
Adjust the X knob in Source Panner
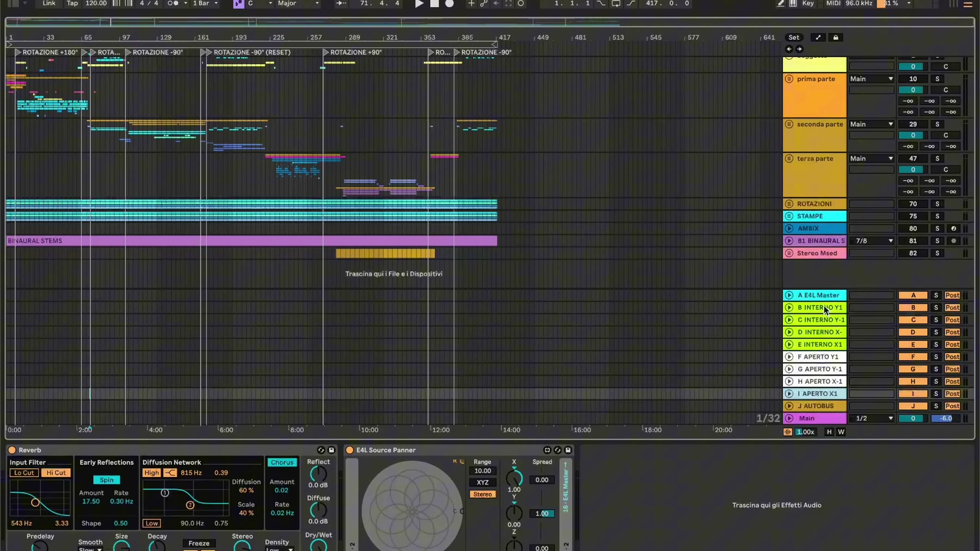click(x=513, y=478)
